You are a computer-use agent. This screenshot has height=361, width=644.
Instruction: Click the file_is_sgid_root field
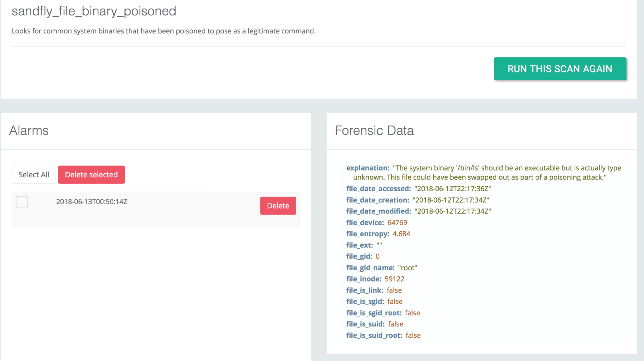383,313
